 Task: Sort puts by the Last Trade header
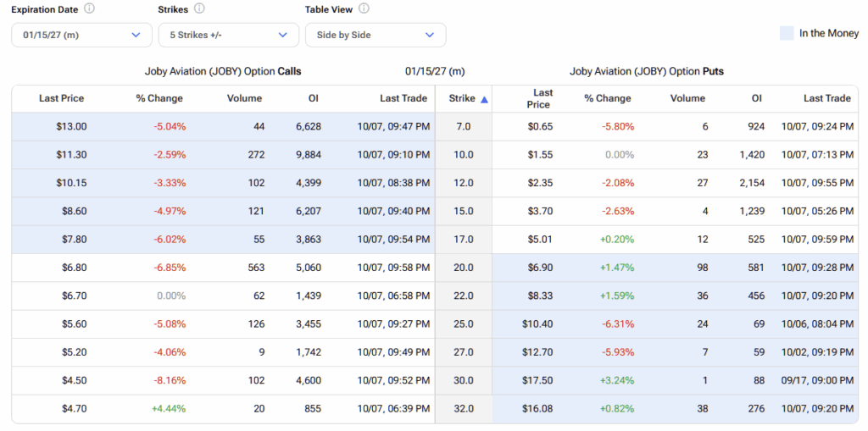coord(826,98)
